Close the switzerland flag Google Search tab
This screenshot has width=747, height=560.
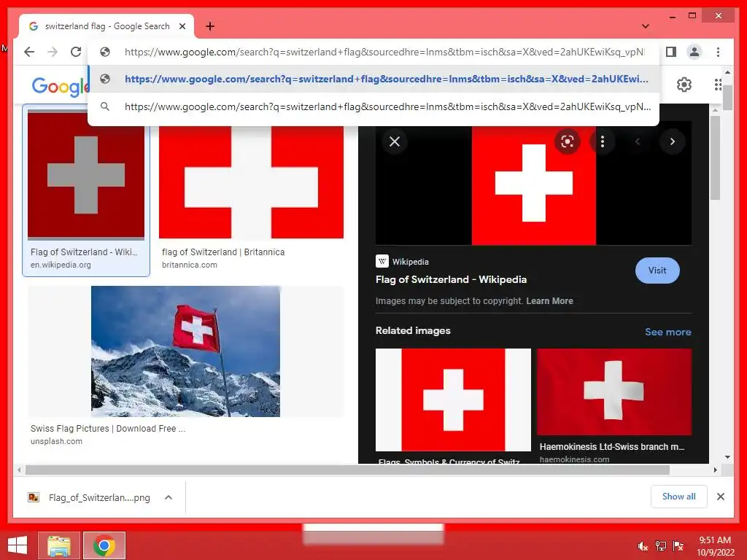pos(182,26)
